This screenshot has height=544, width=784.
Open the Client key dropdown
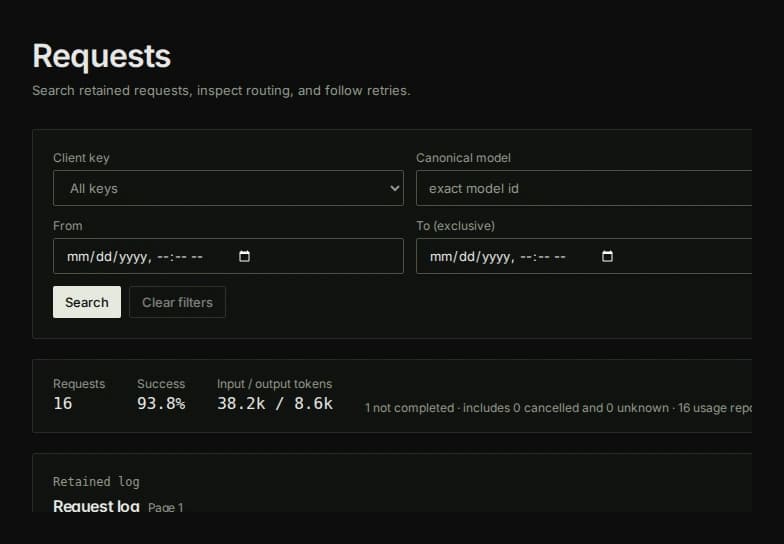228,188
